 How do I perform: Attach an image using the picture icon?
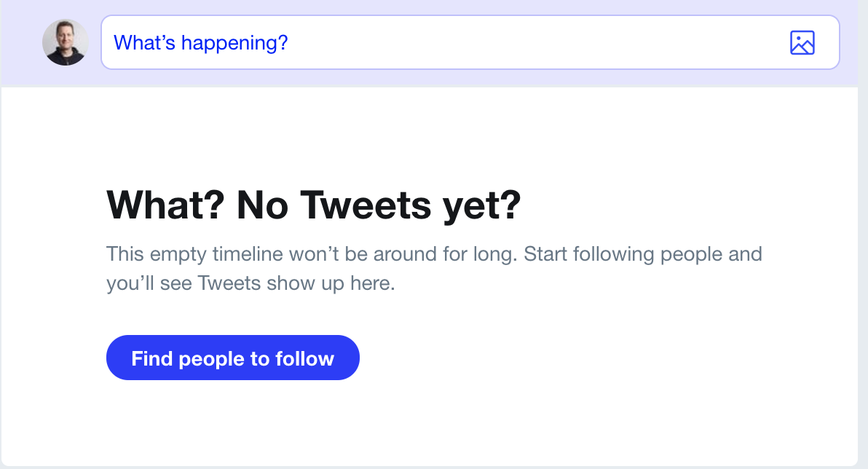[802, 43]
